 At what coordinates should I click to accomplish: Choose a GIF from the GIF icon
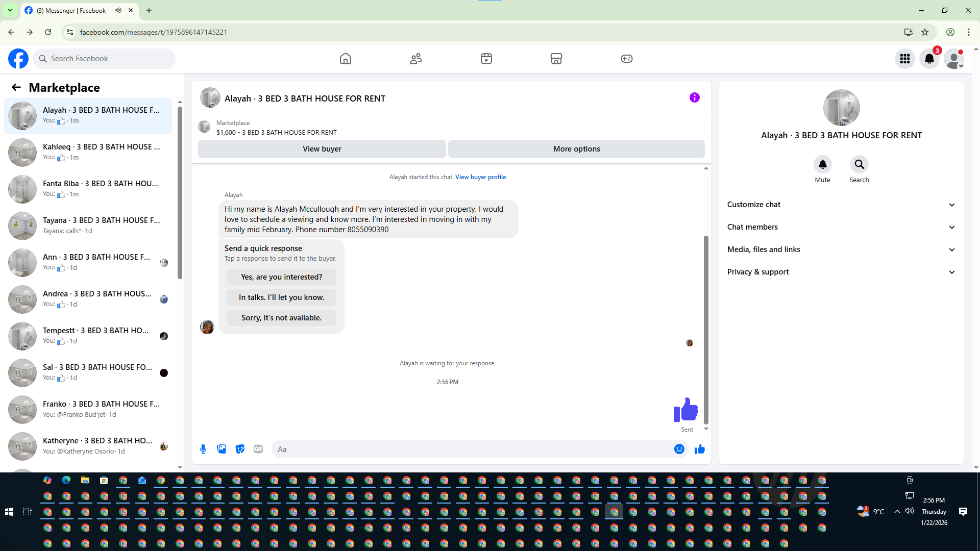pyautogui.click(x=258, y=449)
